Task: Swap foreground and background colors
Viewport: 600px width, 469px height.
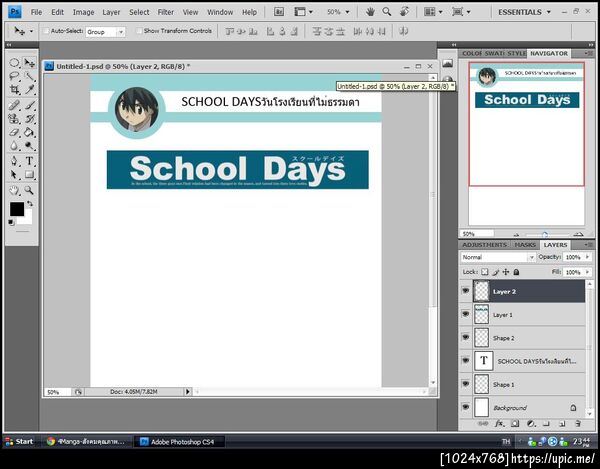Action: click(x=30, y=204)
